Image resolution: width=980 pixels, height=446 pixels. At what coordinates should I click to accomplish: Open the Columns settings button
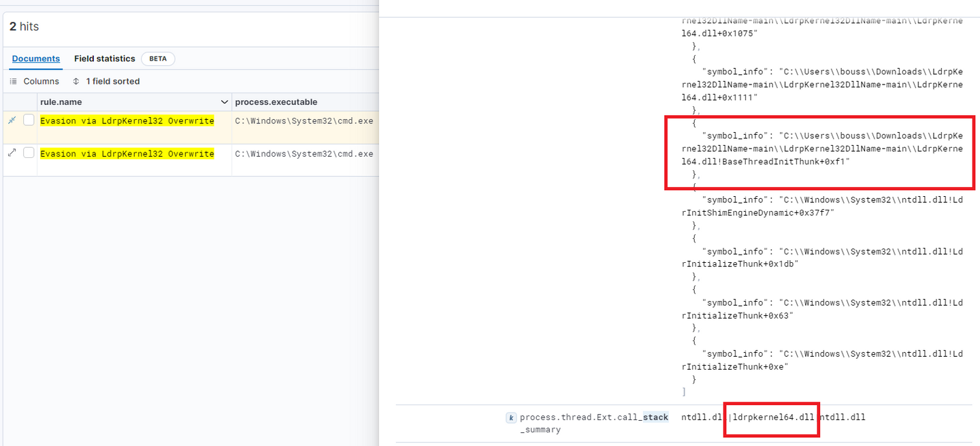coord(35,81)
